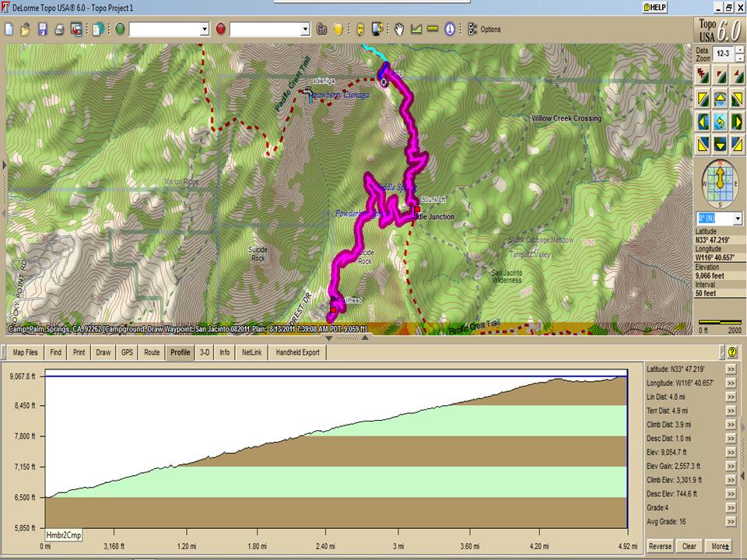Click the Reverse button
Image resolution: width=747 pixels, height=560 pixels.
(x=660, y=546)
